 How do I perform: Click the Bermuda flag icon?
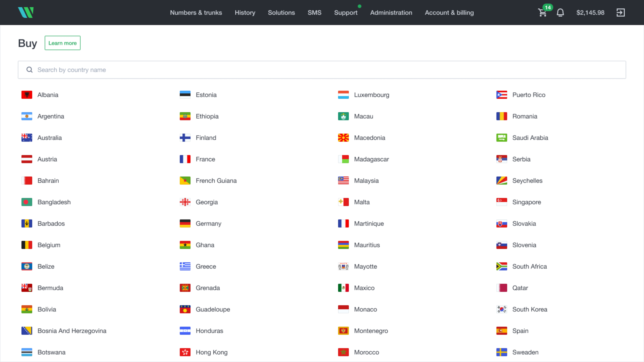coord(27,288)
